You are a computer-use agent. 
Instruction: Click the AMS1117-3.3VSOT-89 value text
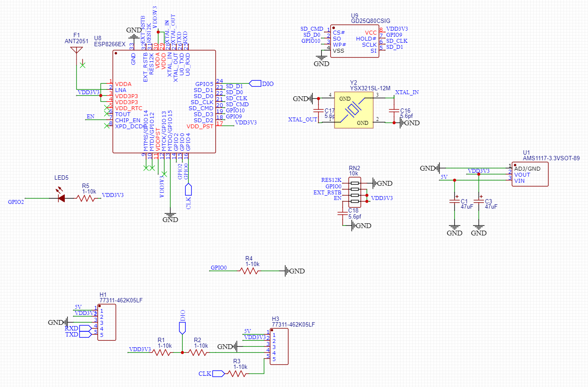coord(551,159)
